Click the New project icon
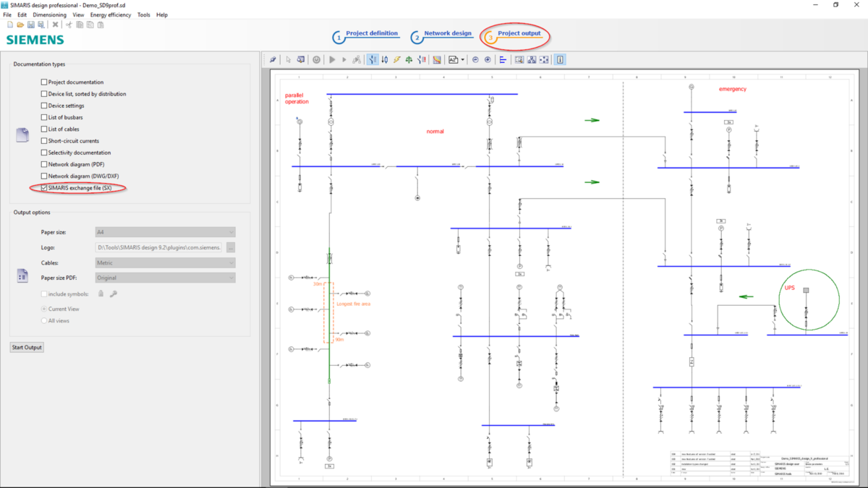The width and height of the screenshot is (868, 488). [x=10, y=25]
